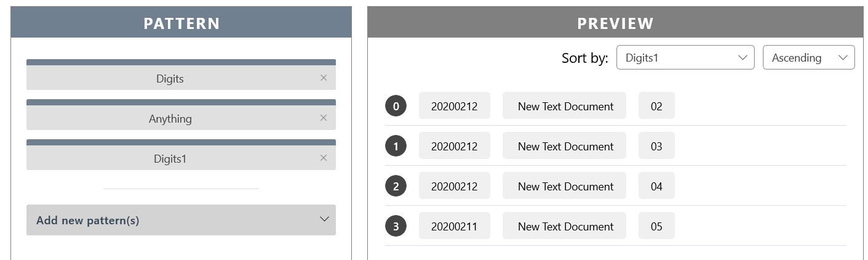Click the PATTERN panel header
The image size is (868, 260).
(x=181, y=22)
